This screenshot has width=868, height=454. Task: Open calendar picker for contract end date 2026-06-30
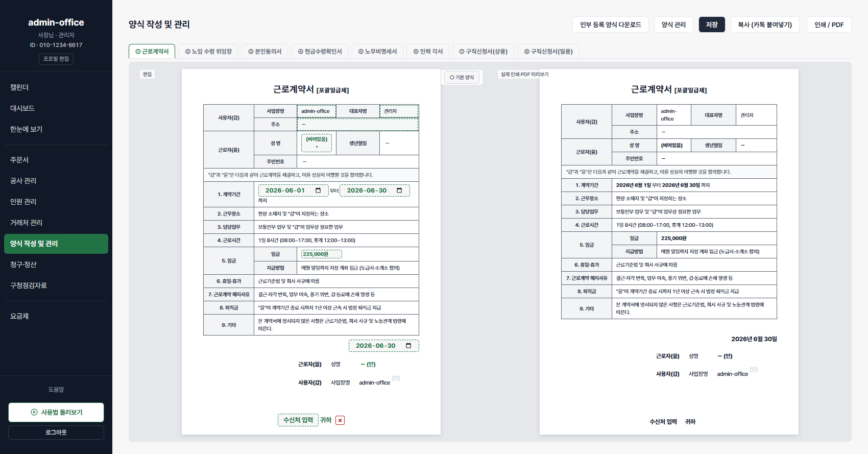click(399, 190)
